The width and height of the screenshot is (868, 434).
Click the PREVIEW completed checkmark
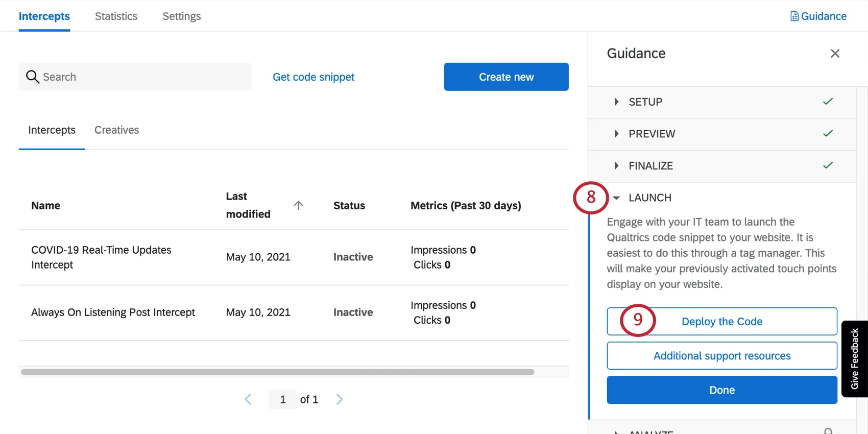[x=828, y=134]
